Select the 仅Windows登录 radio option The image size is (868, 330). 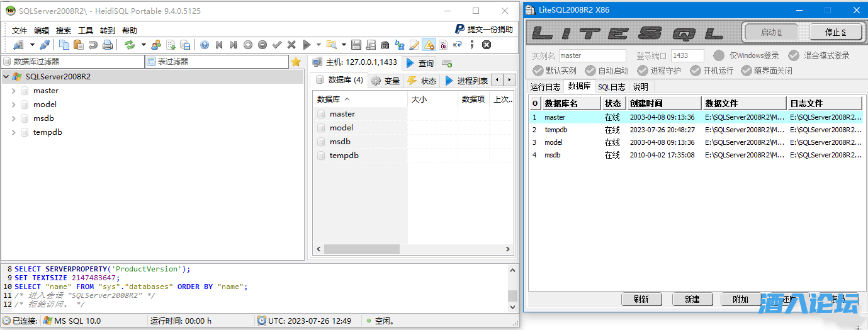click(x=719, y=55)
